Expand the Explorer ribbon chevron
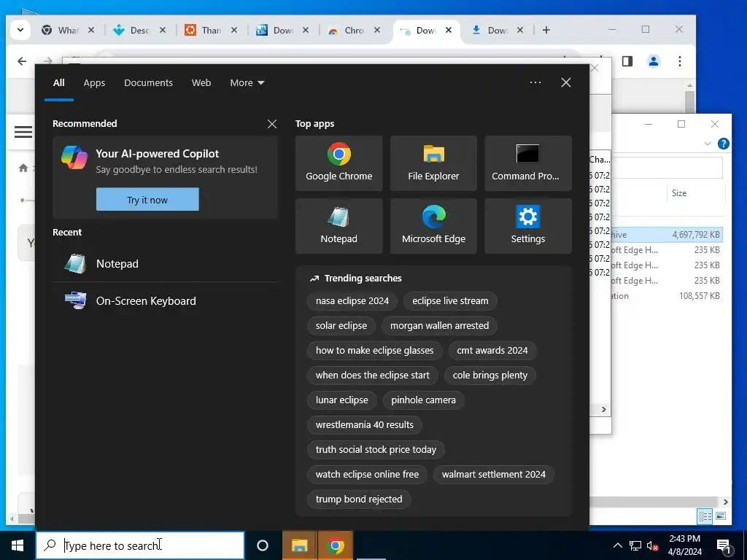The height and width of the screenshot is (560, 747). tap(708, 144)
